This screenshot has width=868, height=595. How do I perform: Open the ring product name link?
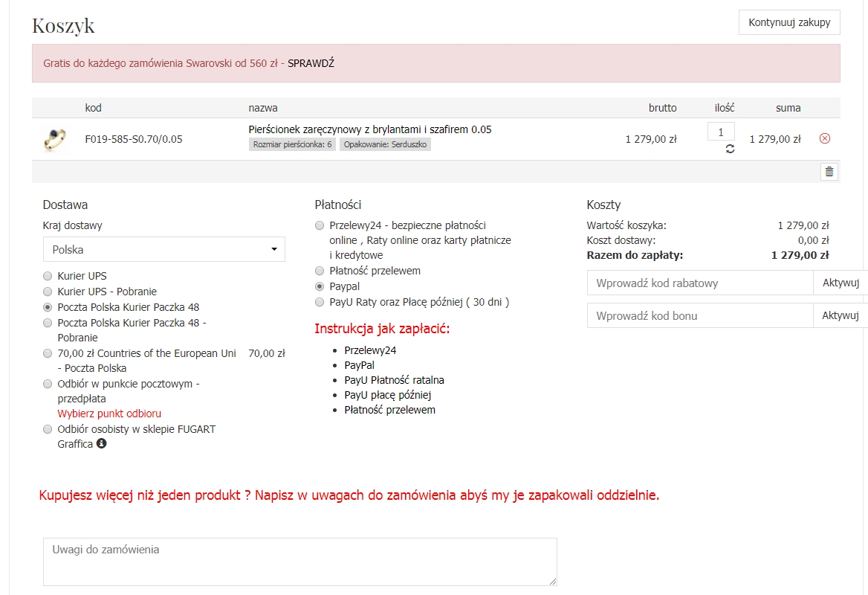pos(369,129)
